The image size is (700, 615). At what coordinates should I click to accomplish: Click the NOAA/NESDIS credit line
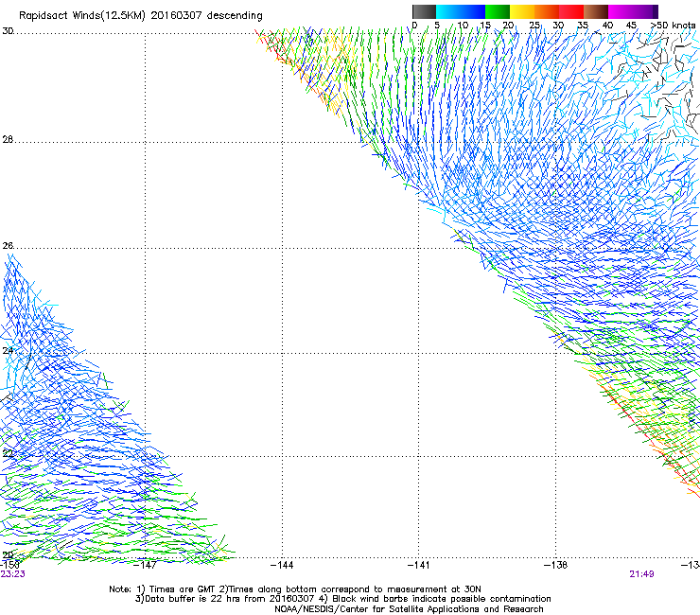click(x=409, y=608)
